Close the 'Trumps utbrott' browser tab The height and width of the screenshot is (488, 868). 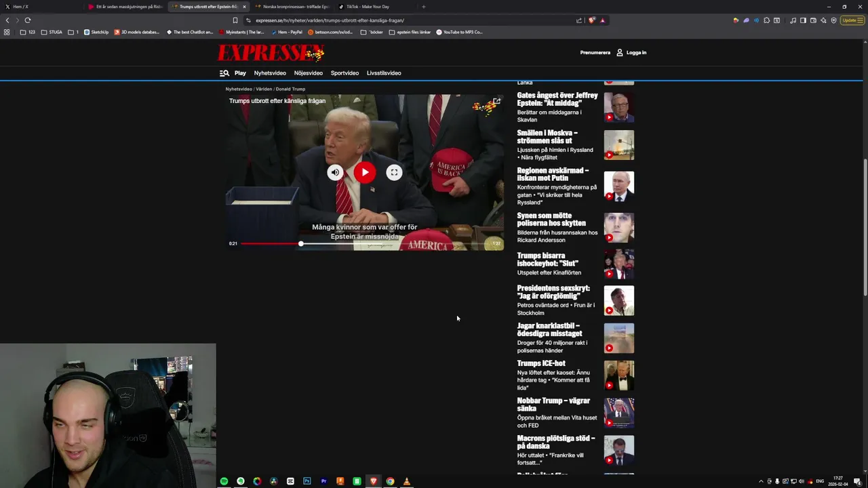coord(244,7)
